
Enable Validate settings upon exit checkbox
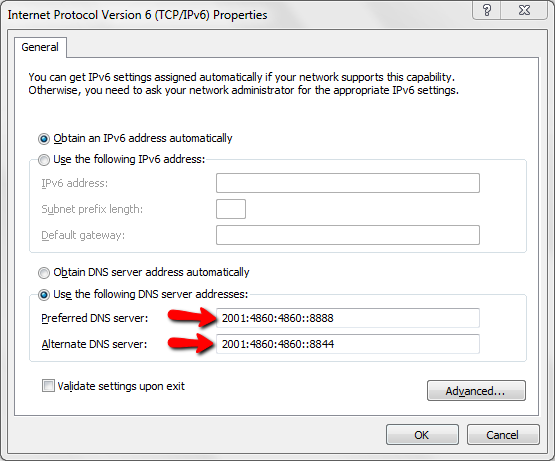click(x=48, y=386)
